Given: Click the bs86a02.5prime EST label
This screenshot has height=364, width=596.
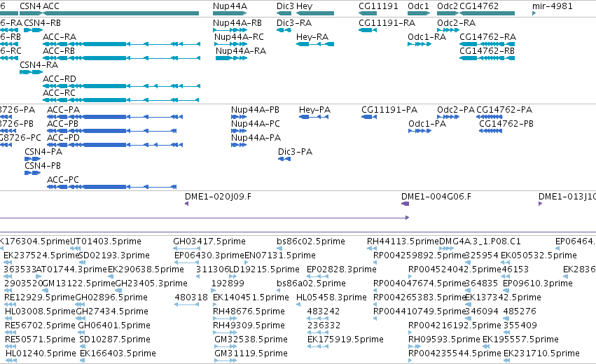Looking at the screenshot, I should [x=311, y=283].
